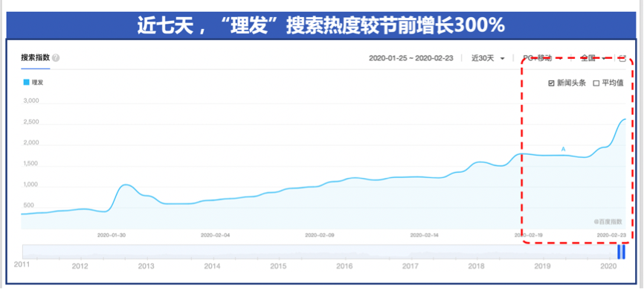Expand the PC+移动 platform dropdown
Screen dimensions: 644x289
coord(542,58)
